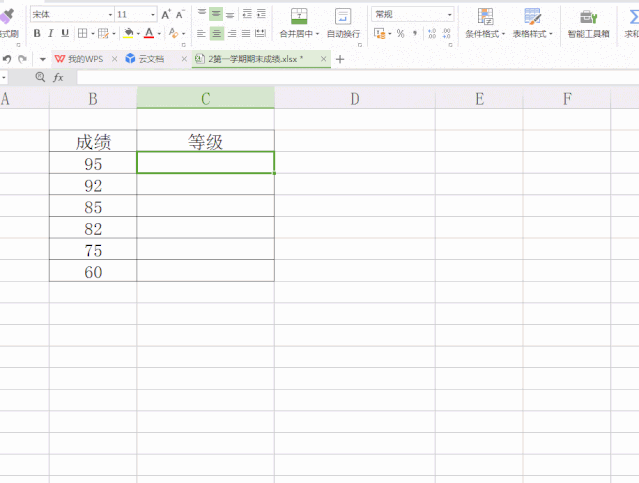Decrease indent icon
Screen dimensions: 639x483
247,14
